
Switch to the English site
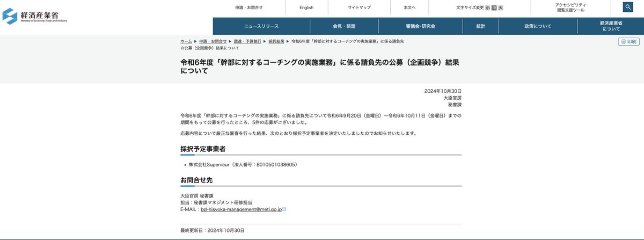[x=306, y=8]
